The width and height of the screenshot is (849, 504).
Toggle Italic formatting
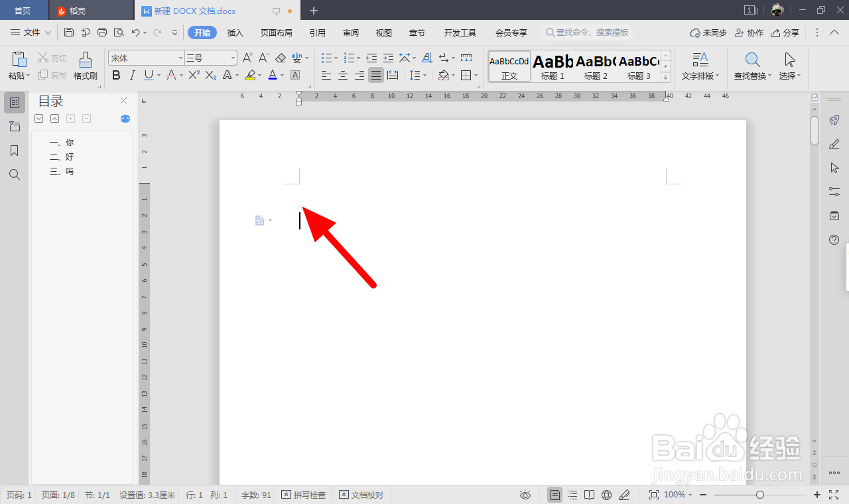[133, 76]
